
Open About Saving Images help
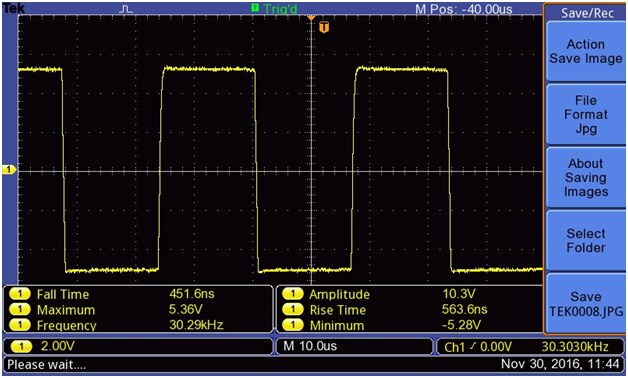click(x=586, y=177)
